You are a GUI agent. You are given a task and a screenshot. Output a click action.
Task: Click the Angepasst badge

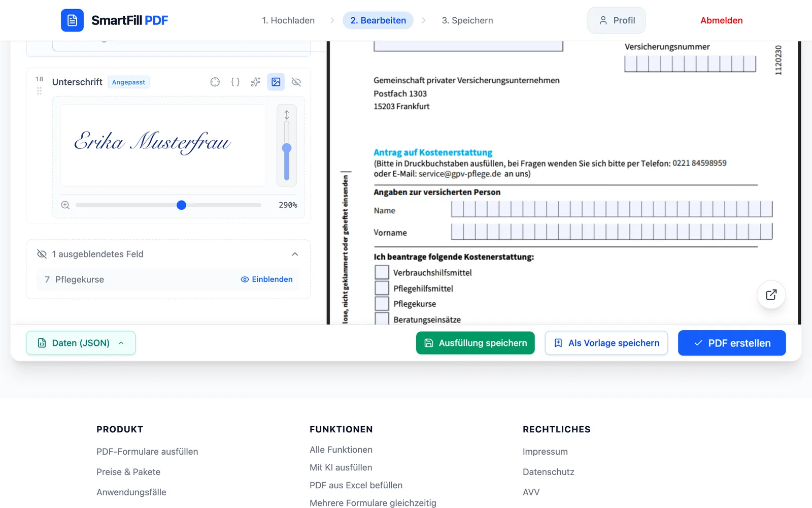128,82
